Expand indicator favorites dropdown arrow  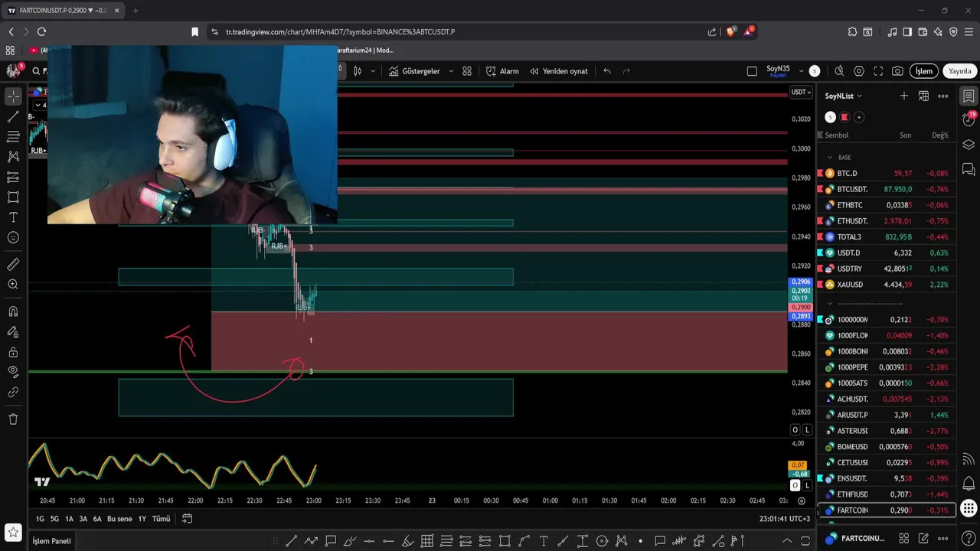(x=451, y=71)
